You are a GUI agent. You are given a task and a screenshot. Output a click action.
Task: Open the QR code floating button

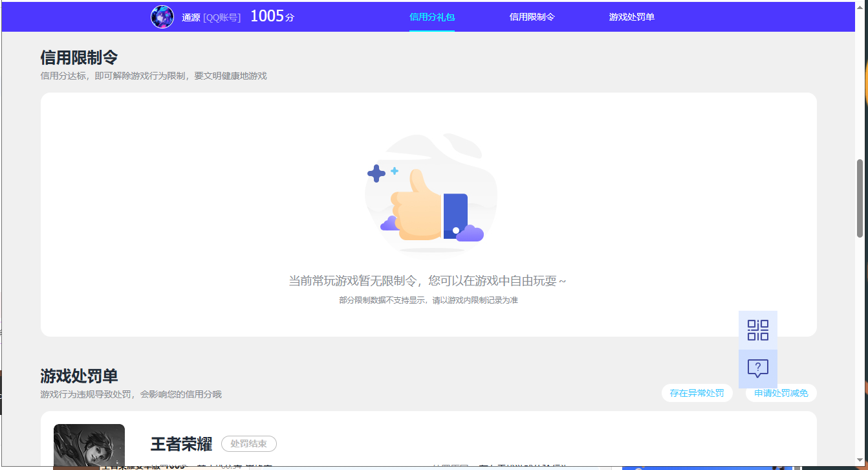[758, 330]
